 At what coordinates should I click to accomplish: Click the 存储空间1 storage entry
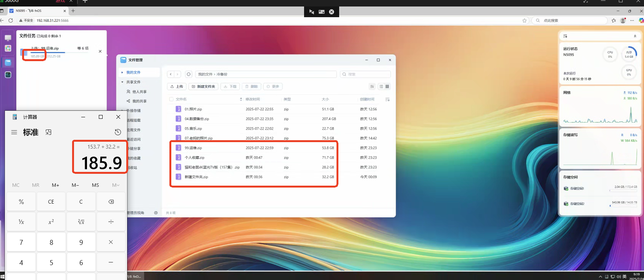[x=600, y=188]
